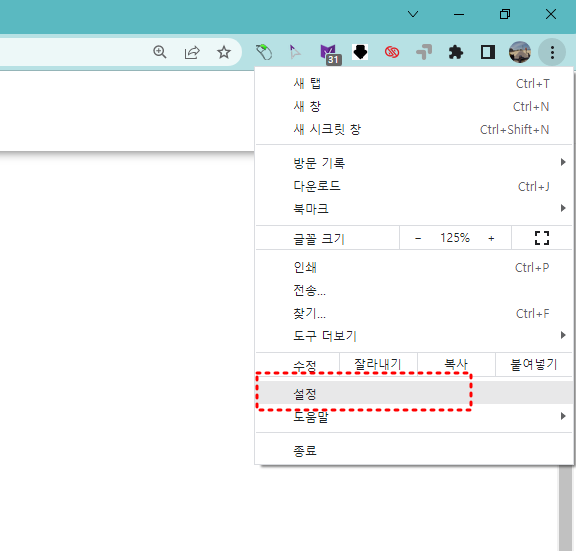Screen dimensions: 576x551
Task: Expand the 도구 더보기 submenu
Action: pyautogui.click(x=414, y=336)
